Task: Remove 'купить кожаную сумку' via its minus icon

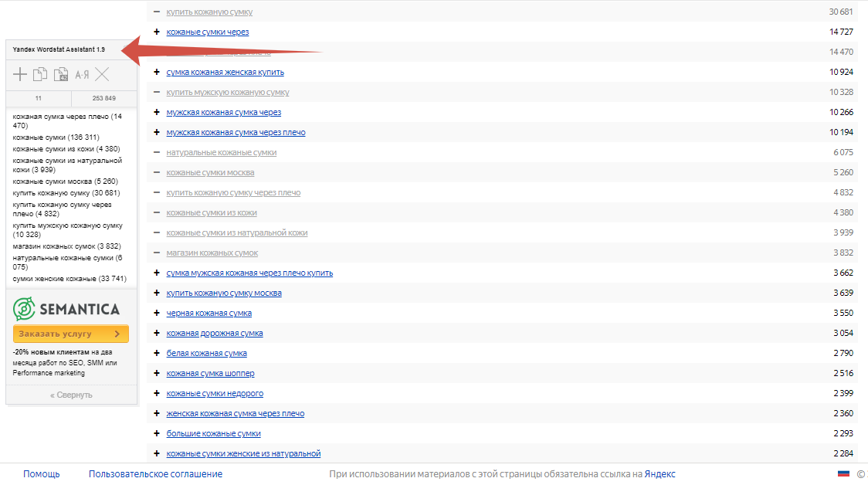Action: pos(157,12)
